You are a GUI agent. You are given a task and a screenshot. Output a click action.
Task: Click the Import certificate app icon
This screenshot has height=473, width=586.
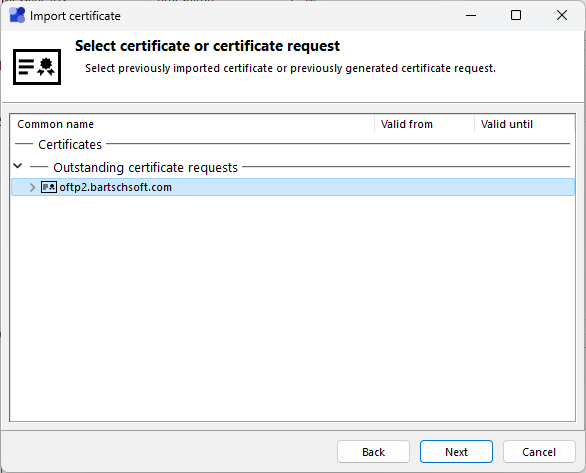click(17, 15)
